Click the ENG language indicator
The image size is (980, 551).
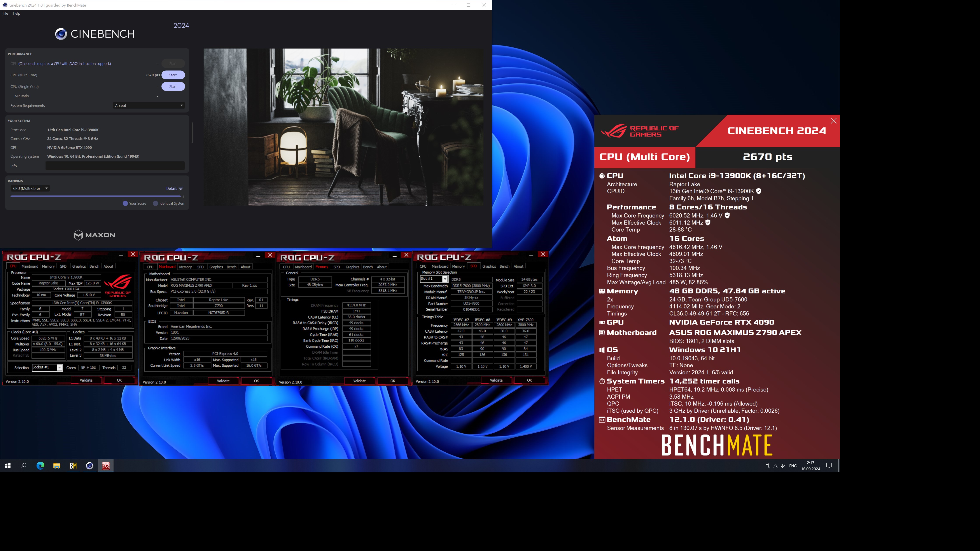(x=793, y=466)
